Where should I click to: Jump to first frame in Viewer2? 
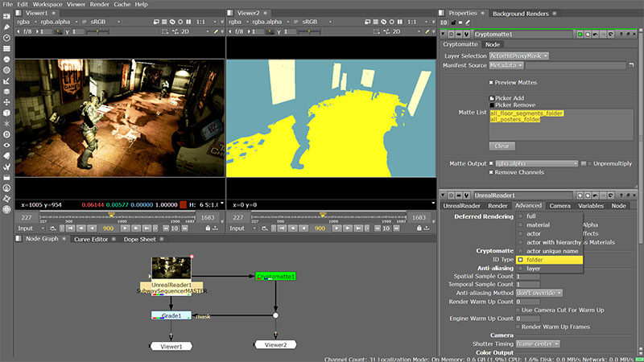tap(283, 228)
